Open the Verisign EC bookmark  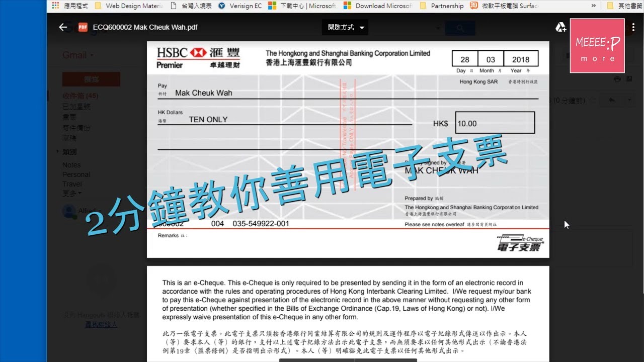click(240, 6)
